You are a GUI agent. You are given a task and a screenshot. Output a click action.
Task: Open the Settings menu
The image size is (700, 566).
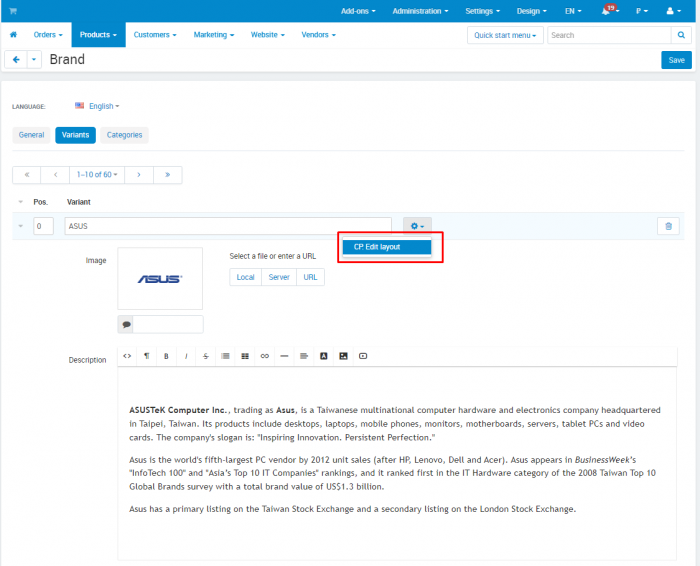pos(483,11)
